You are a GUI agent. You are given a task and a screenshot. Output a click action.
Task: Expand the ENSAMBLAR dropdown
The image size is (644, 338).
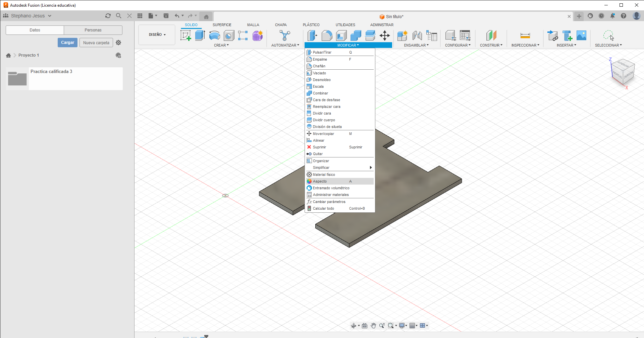(416, 45)
